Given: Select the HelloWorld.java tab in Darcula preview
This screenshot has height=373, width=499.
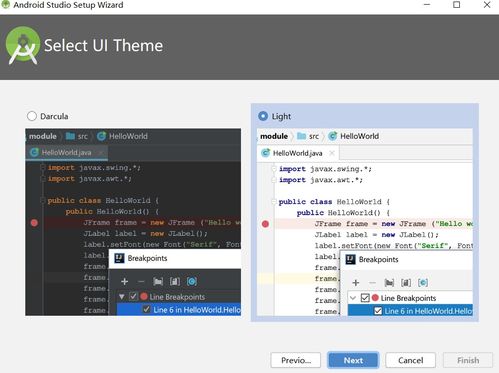Looking at the screenshot, I should [66, 152].
